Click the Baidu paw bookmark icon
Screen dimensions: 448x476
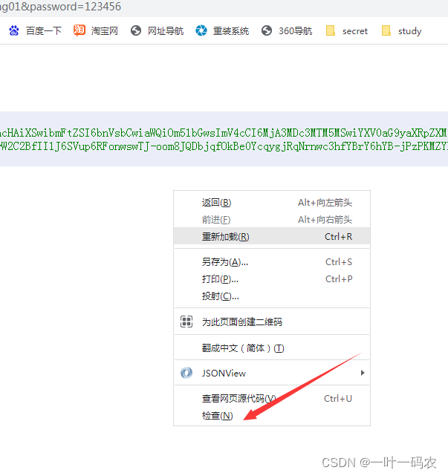(14, 30)
